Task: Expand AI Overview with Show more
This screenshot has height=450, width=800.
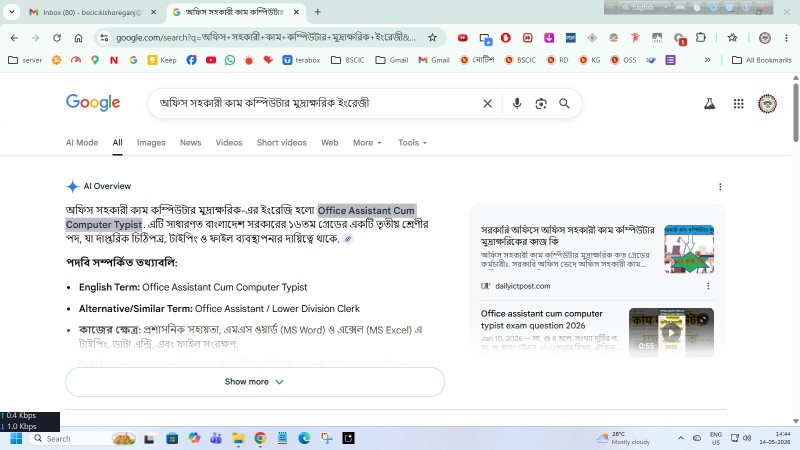Action: coord(255,382)
